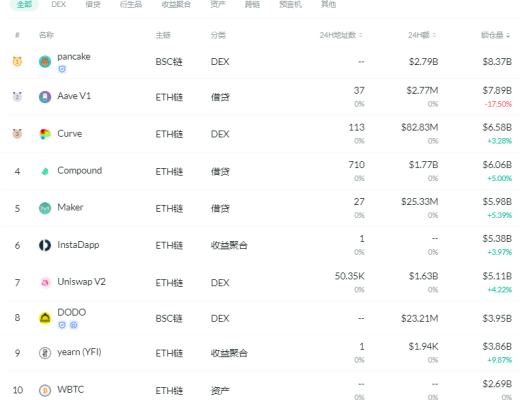Open the pancake project name link
This screenshot has width=520, height=400.
tap(74, 57)
